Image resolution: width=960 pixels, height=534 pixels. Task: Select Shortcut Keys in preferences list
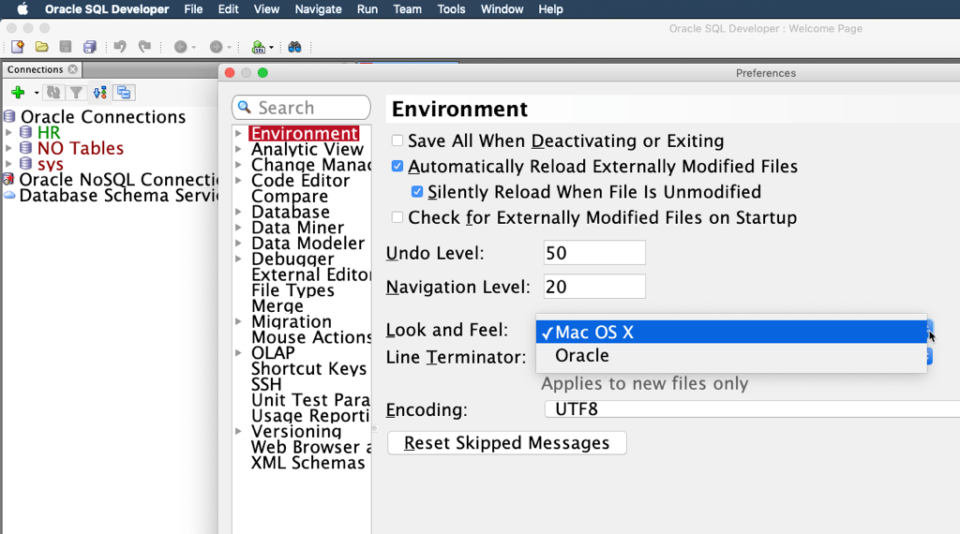[308, 369]
